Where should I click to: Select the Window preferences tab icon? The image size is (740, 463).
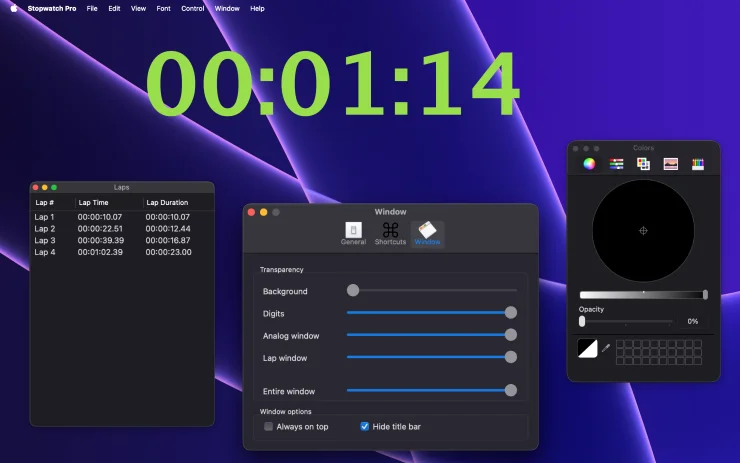coord(427,234)
